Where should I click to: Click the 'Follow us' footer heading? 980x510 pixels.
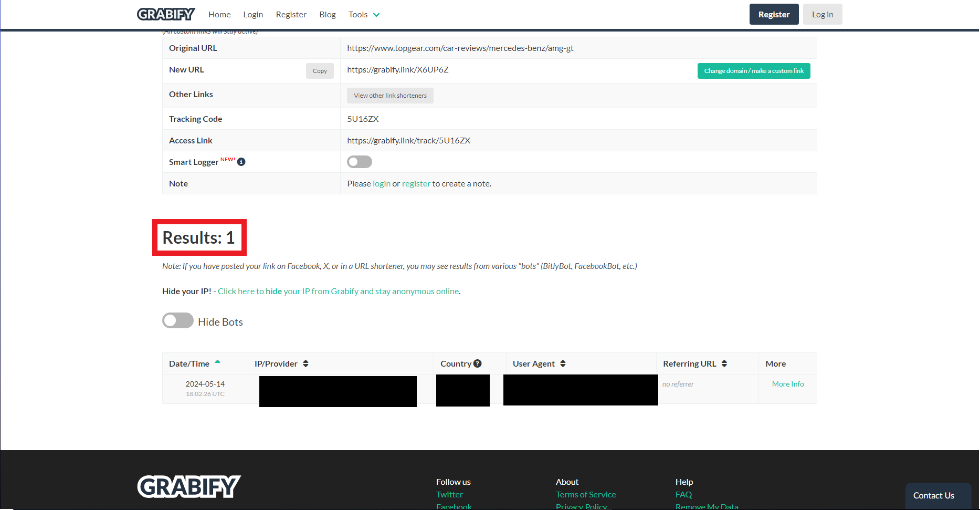(454, 482)
